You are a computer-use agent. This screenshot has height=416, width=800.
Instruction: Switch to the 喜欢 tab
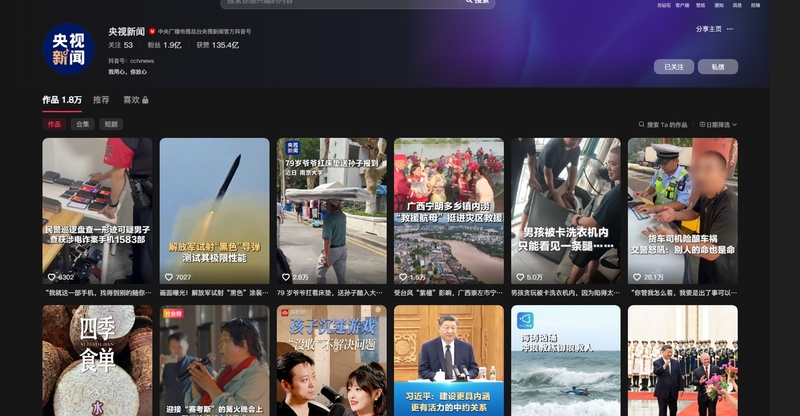click(x=135, y=100)
